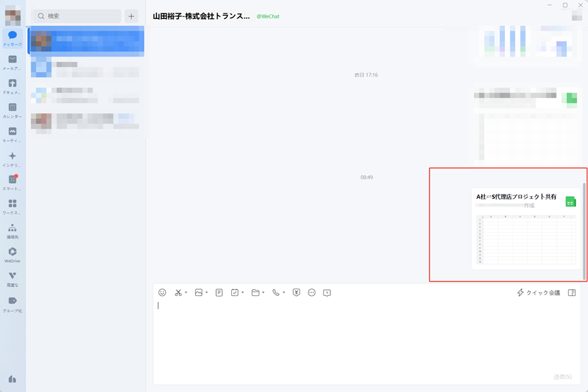Open the A社⇄S代理店プロジェクト共有 spreadsheet card
Screen dimensions: 588x392
[525, 229]
